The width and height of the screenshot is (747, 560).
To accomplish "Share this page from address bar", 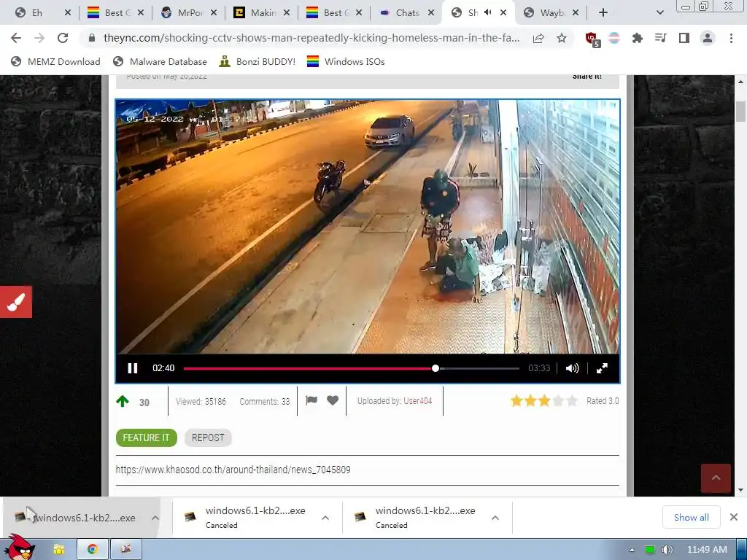I will [538, 38].
